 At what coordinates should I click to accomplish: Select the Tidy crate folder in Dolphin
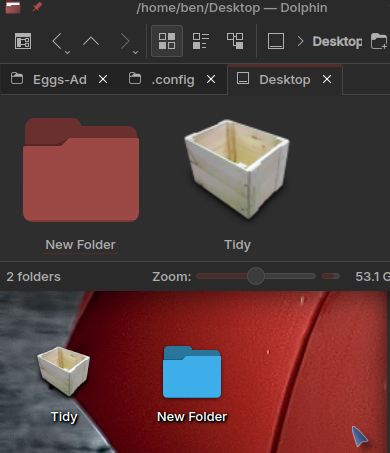coord(237,169)
